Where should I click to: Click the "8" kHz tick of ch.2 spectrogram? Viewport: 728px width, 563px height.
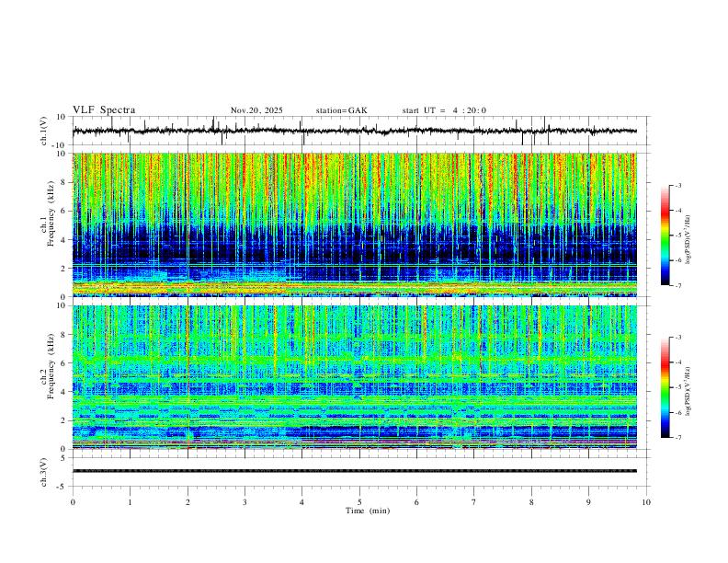pyautogui.click(x=64, y=335)
